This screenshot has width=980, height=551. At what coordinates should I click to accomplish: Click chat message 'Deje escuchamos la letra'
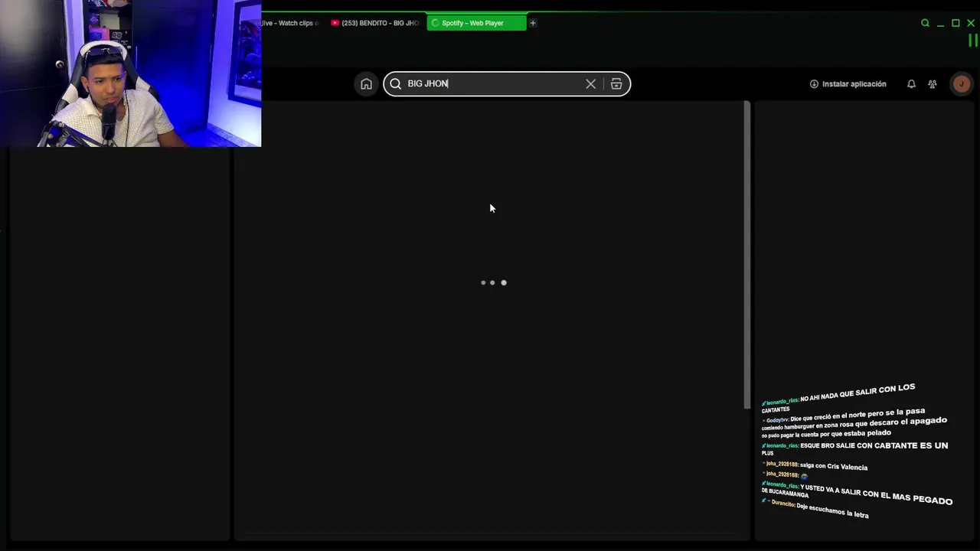click(832, 510)
